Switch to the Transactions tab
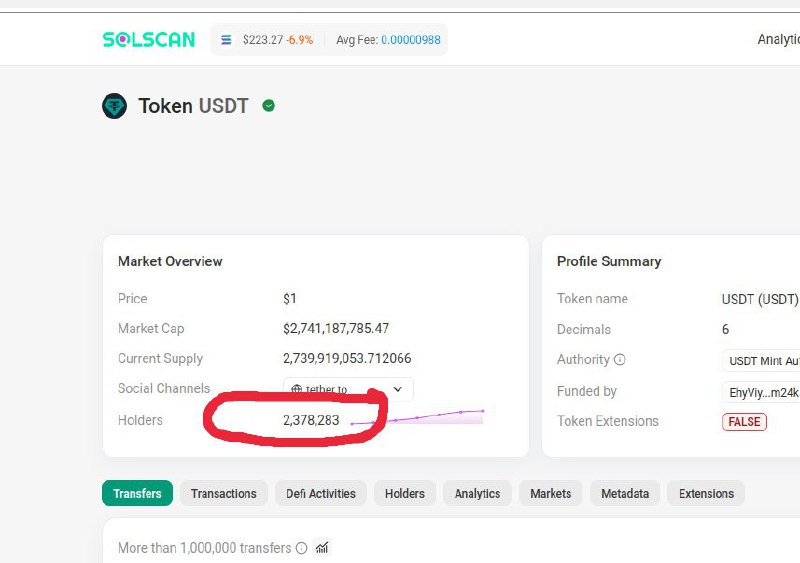 223,493
